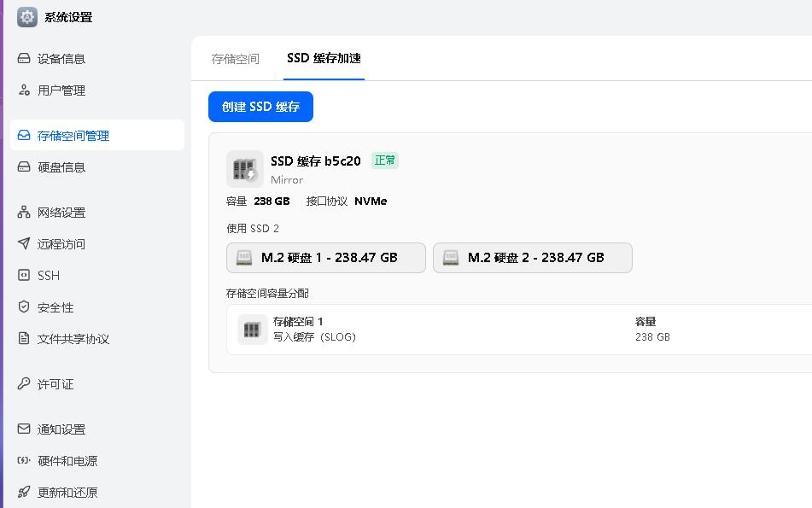Open the SSH settings page
Viewport: 812px width, 508px height.
96,276
